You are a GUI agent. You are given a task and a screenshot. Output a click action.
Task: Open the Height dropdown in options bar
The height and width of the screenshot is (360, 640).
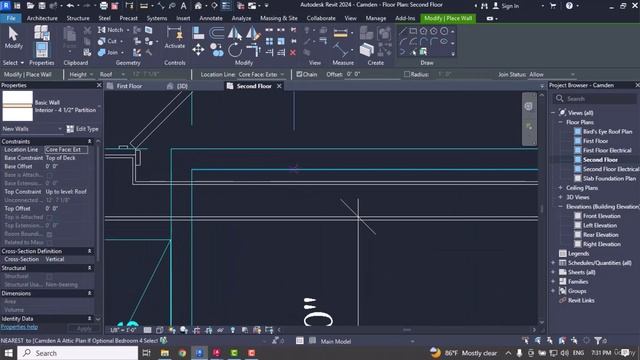(x=81, y=75)
